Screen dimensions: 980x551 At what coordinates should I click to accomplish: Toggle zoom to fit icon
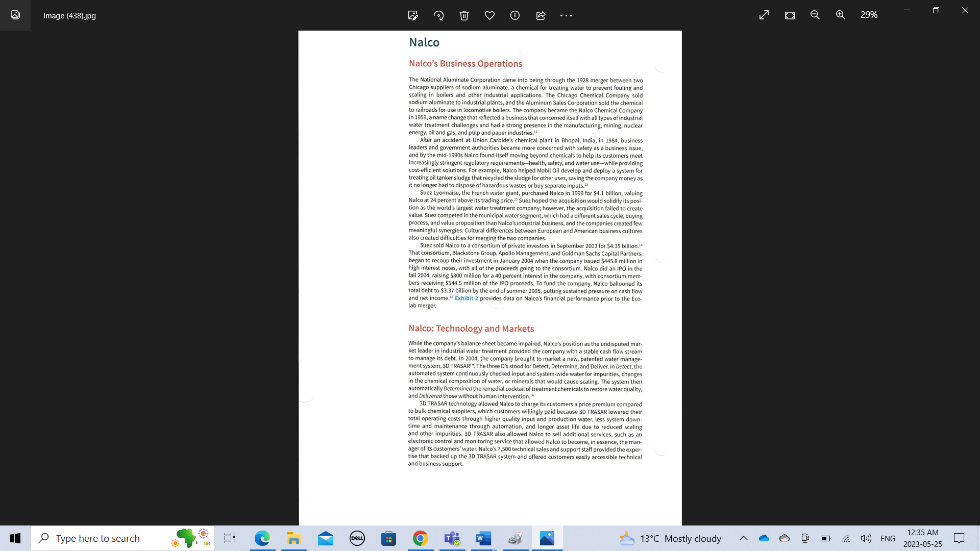pos(790,15)
